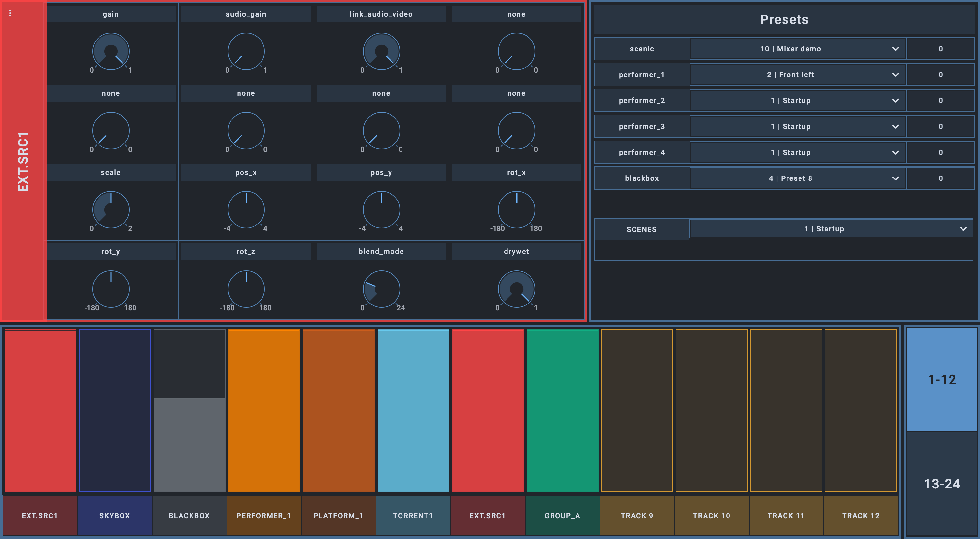Select the BLACKBOX track button
The image size is (980, 539).
[189, 515]
